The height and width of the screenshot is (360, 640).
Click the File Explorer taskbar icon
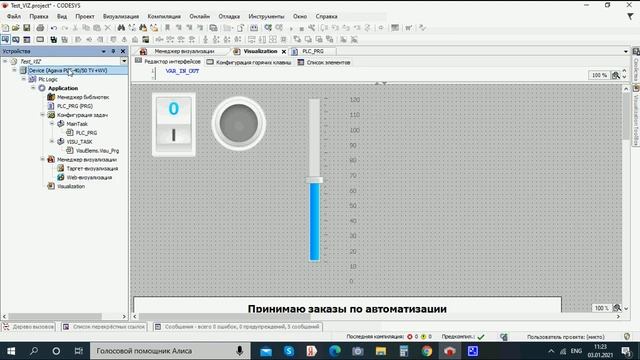click(381, 351)
